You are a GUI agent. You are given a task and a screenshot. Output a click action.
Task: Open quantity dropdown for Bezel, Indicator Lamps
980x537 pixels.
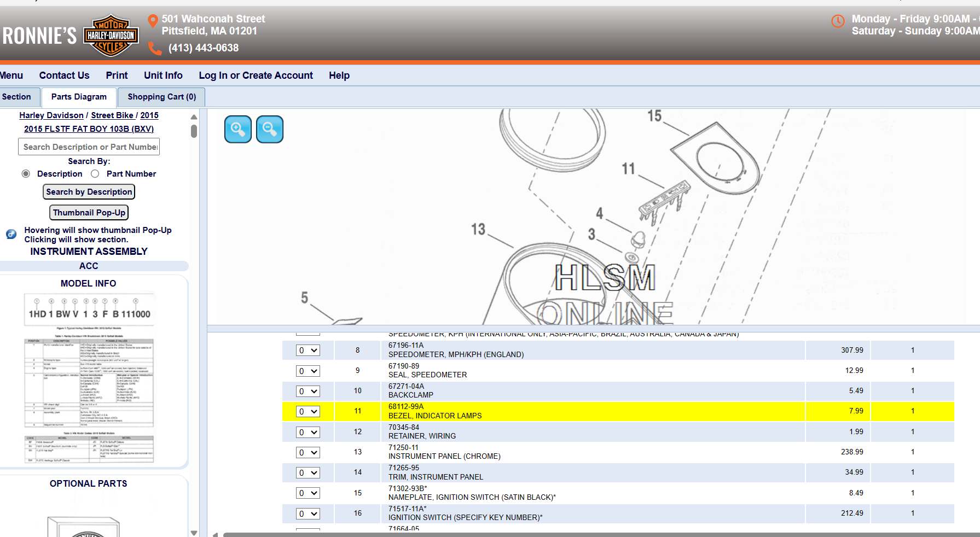click(308, 412)
